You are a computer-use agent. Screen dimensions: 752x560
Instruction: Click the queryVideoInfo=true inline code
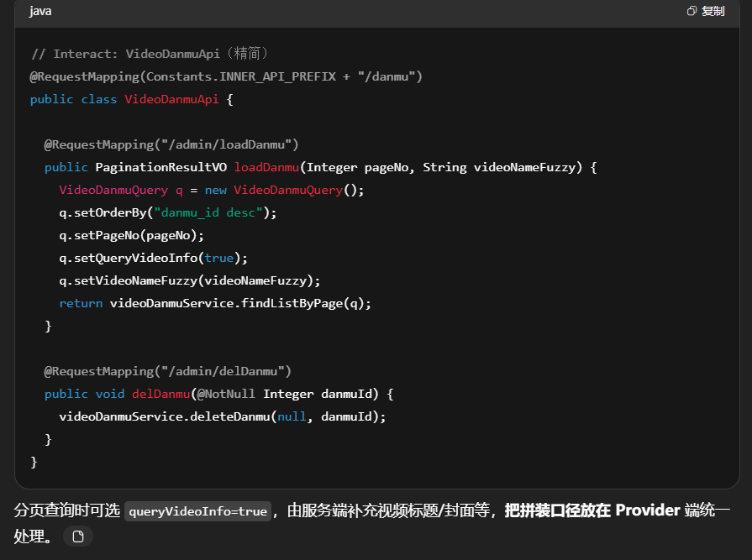197,511
